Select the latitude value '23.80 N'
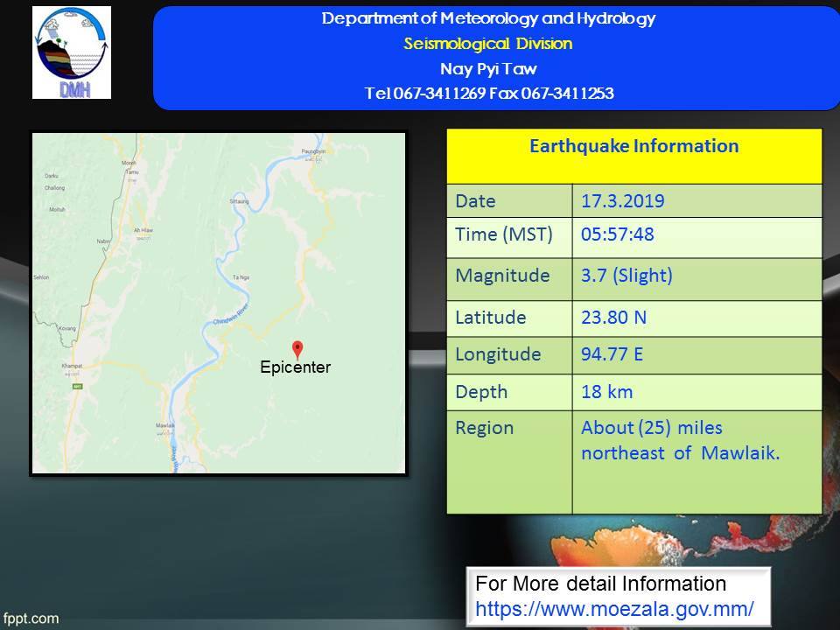This screenshot has width=840, height=630. pos(613,318)
